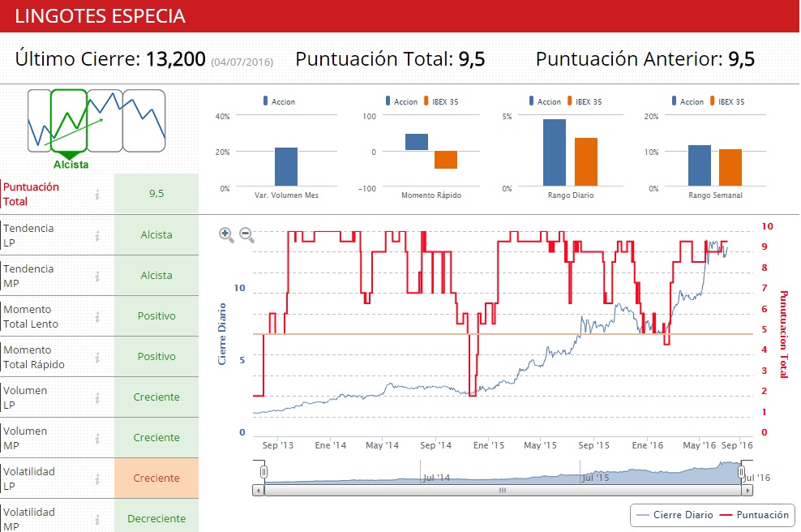Open info icon for Momento Total Lento
801x532 pixels.
[x=97, y=317]
